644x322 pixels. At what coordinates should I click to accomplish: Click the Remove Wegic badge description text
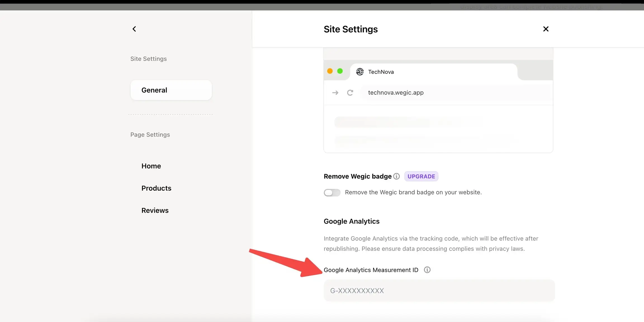pyautogui.click(x=413, y=192)
